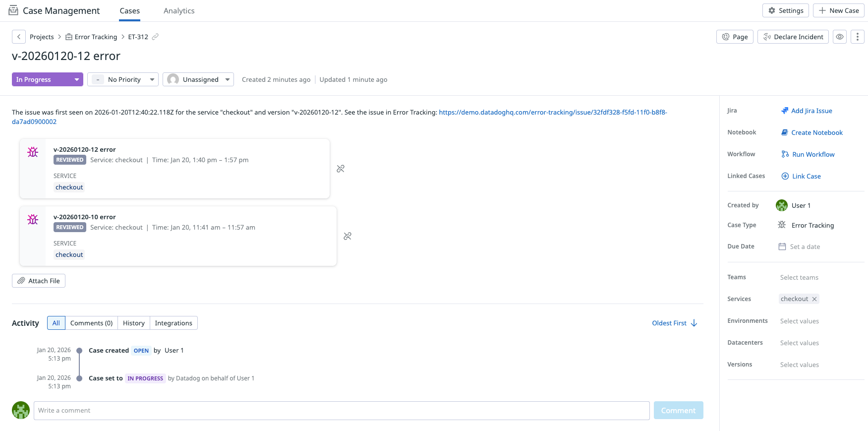Unlink the v-20260120-10 error issue
868x431 pixels.
pos(347,236)
